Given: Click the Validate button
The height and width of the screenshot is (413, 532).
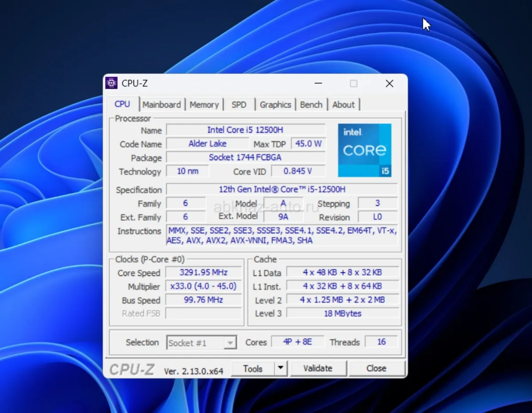Looking at the screenshot, I should point(317,368).
